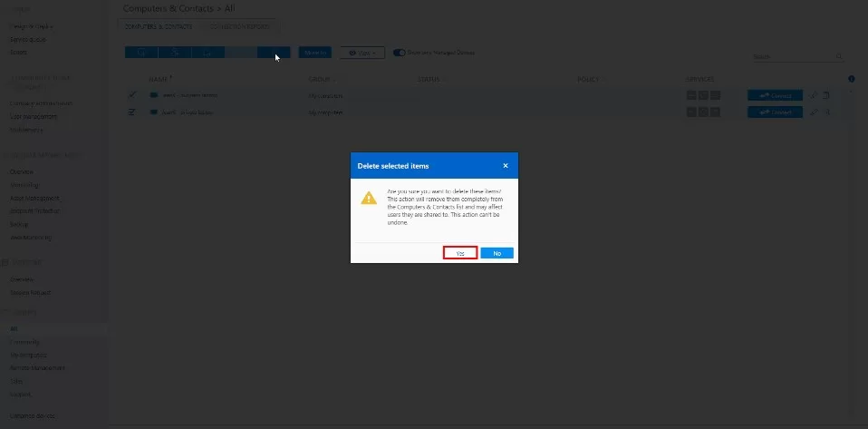Check the first computer row checkbox

tap(132, 95)
